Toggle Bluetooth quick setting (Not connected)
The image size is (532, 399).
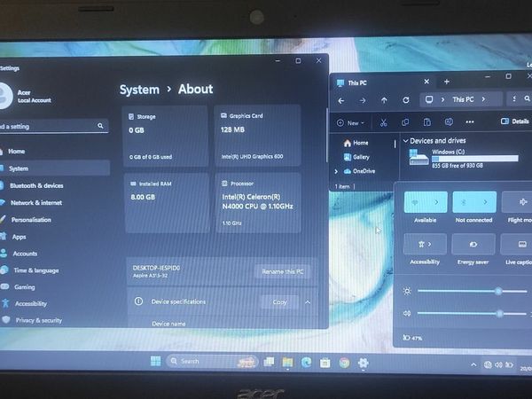pos(464,202)
